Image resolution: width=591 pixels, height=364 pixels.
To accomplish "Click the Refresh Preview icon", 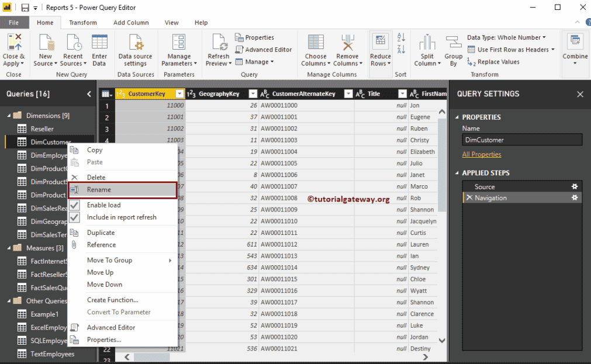I will pyautogui.click(x=218, y=50).
